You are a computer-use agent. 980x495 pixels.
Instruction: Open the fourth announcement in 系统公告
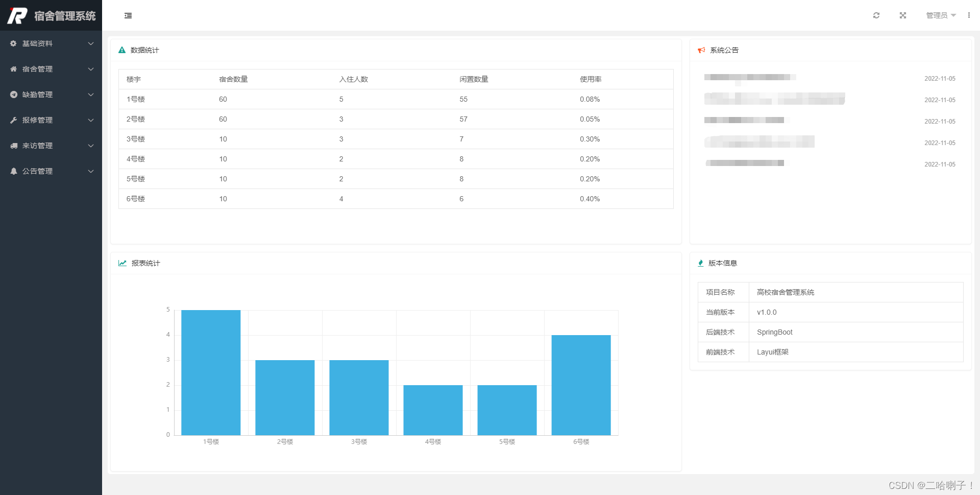(x=759, y=142)
